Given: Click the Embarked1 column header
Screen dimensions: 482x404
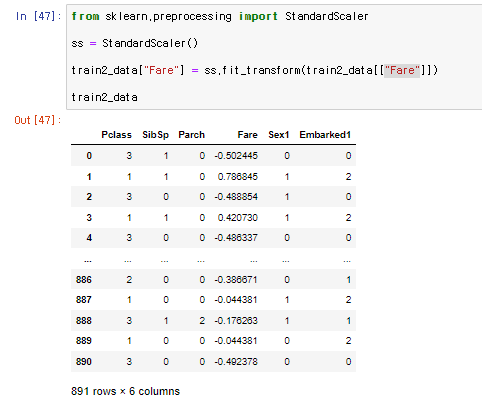Looking at the screenshot, I should [325, 135].
